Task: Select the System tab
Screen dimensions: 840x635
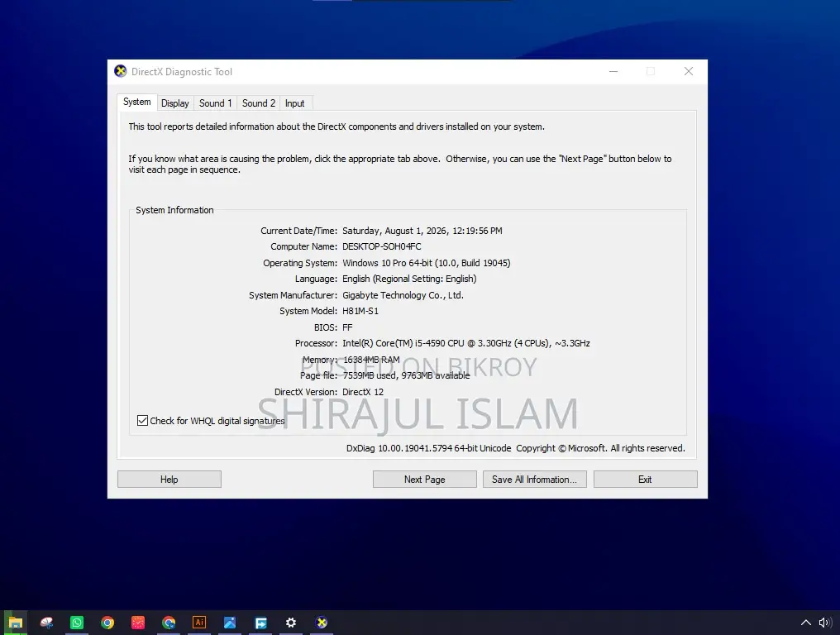Action: tap(137, 102)
